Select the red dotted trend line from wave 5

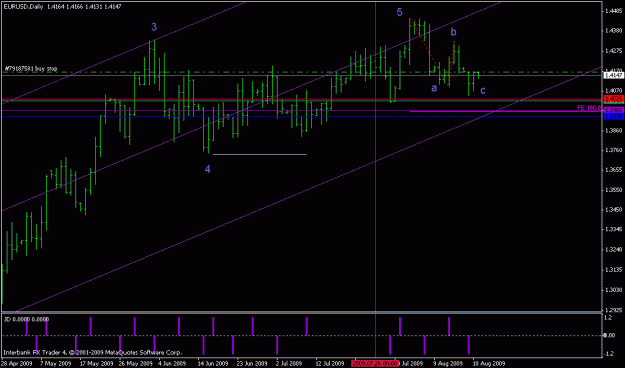point(430,52)
